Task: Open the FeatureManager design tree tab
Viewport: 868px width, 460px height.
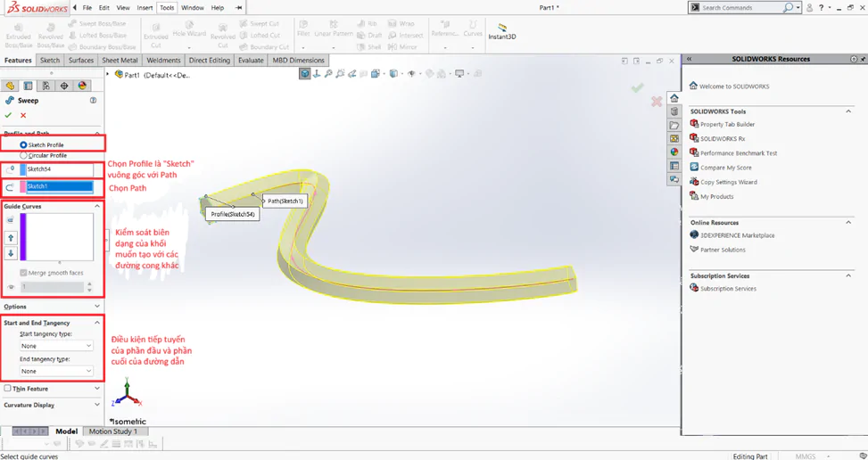Action: pyautogui.click(x=10, y=86)
